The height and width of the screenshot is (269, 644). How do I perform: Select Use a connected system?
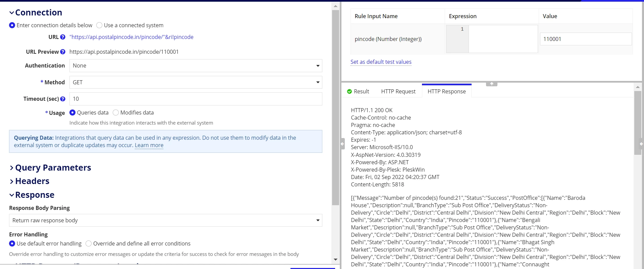point(99,25)
